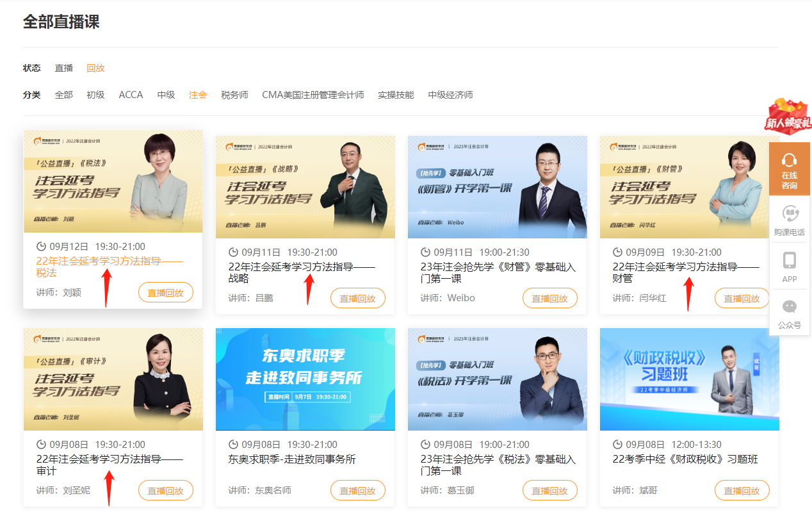Open the APP download phone icon

pyautogui.click(x=789, y=260)
